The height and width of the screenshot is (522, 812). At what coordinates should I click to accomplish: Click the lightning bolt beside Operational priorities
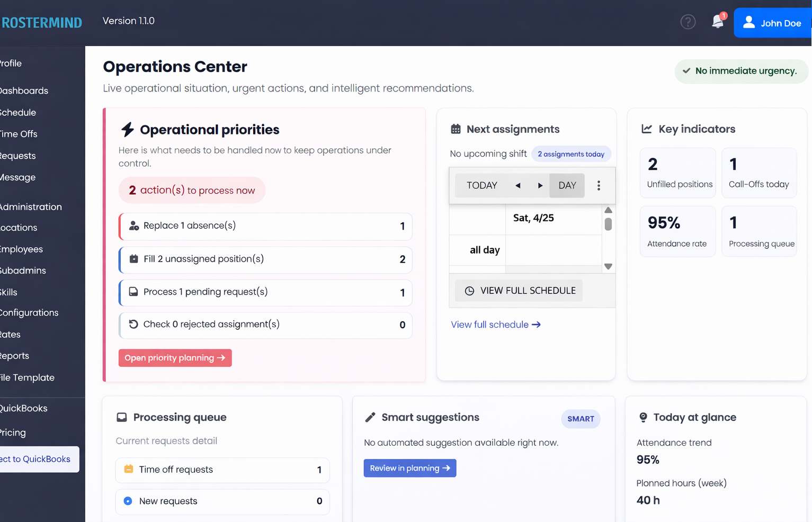(x=127, y=129)
